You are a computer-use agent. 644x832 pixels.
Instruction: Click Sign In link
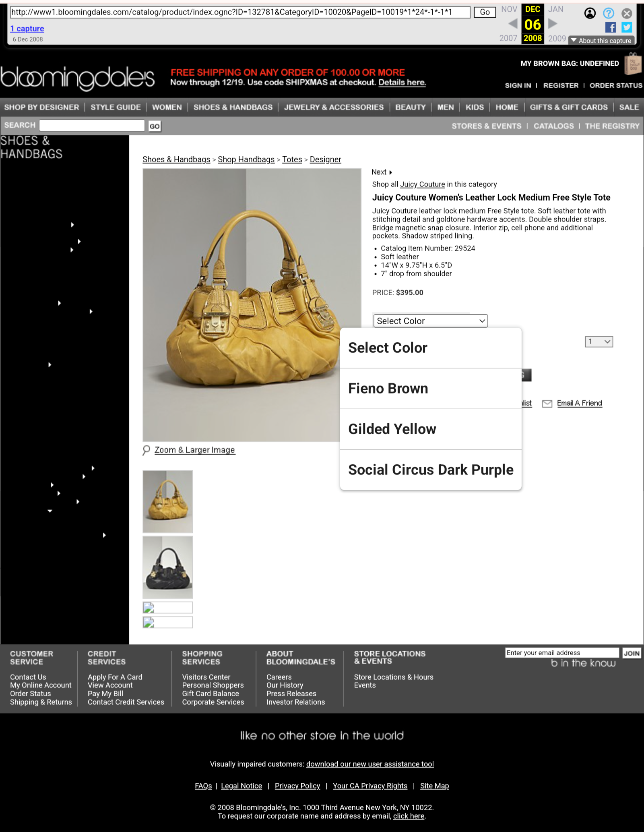tap(518, 85)
